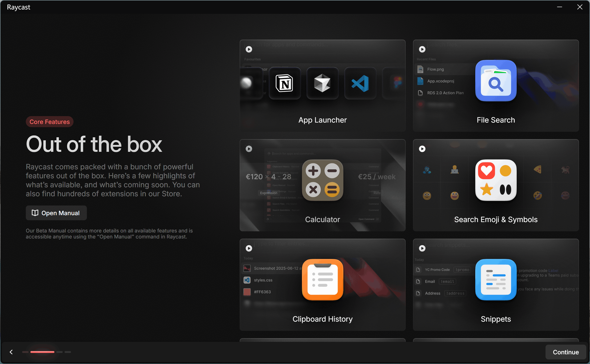Screen dimensions: 590x364
Task: Open the Calculator feature card
Action: point(322,185)
